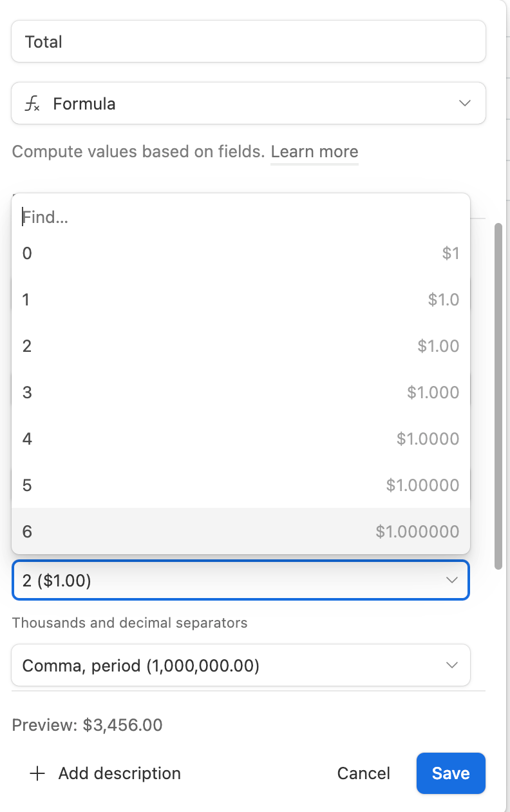Image resolution: width=510 pixels, height=812 pixels.
Task: Open the Learn more link
Action: coord(314,152)
